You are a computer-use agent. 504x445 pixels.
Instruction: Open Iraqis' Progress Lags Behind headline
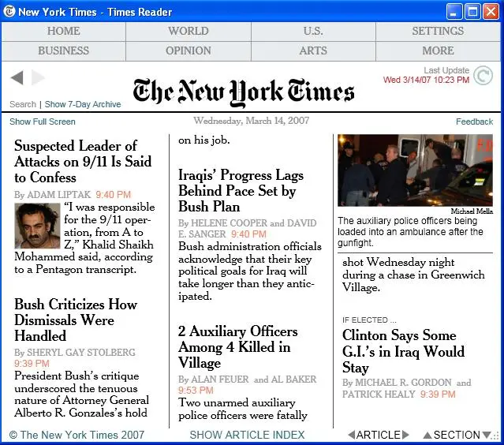pos(241,191)
